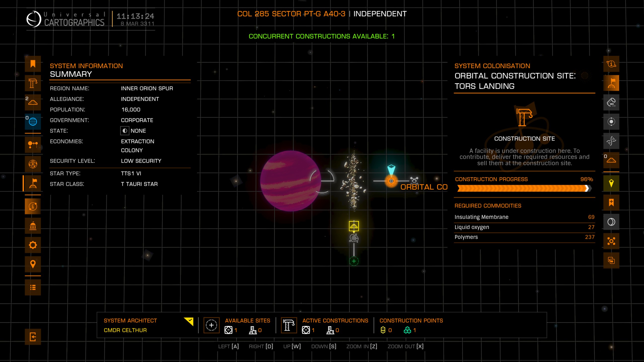Select Active Constructions orbital count icon

tap(306, 330)
